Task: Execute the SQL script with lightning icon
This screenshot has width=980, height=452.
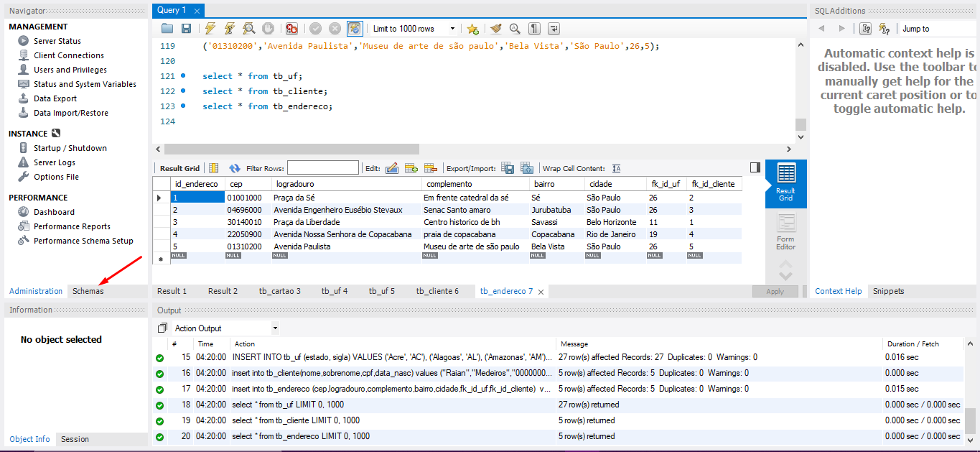Action: click(210, 29)
